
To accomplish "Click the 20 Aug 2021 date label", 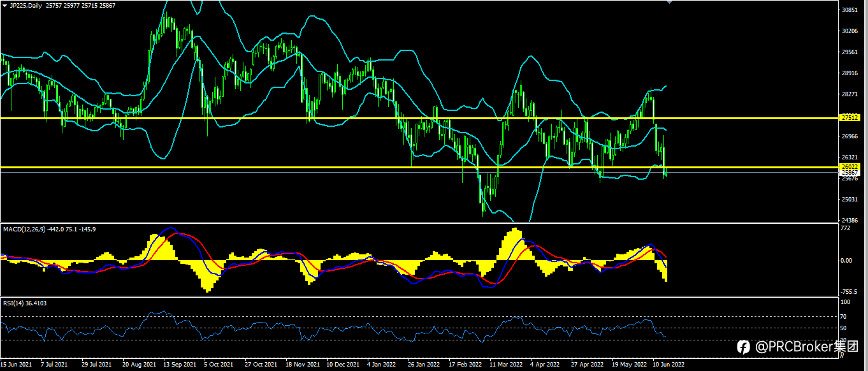I will pos(139,365).
